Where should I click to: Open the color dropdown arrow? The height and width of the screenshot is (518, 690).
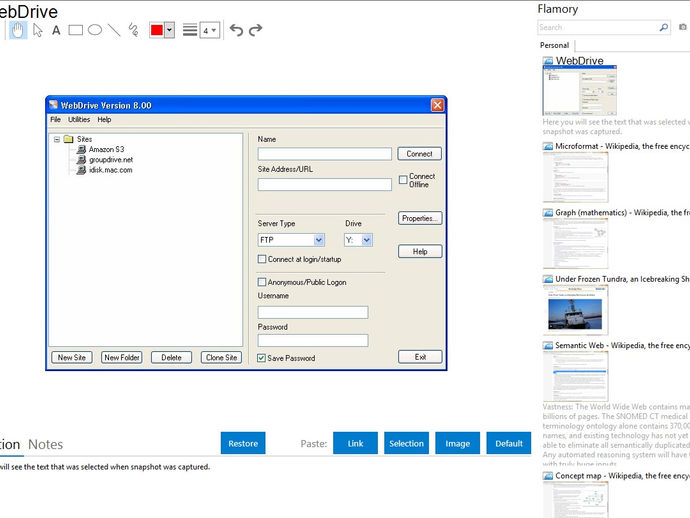pos(169,30)
